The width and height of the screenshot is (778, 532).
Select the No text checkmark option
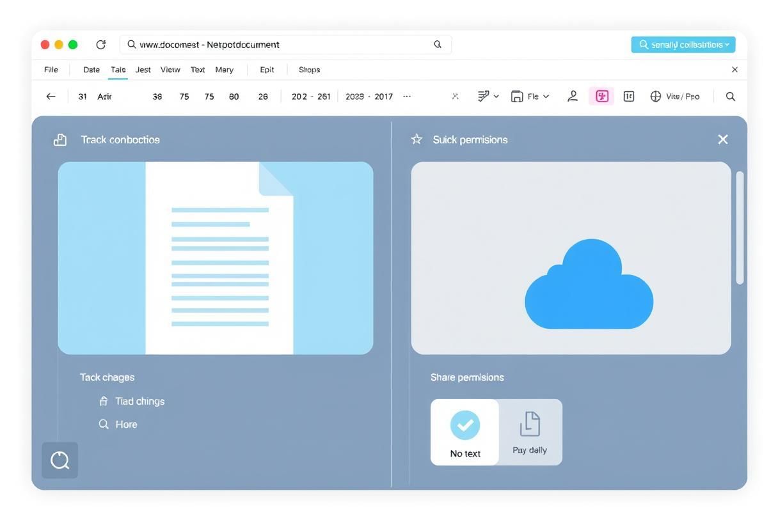pyautogui.click(x=464, y=432)
